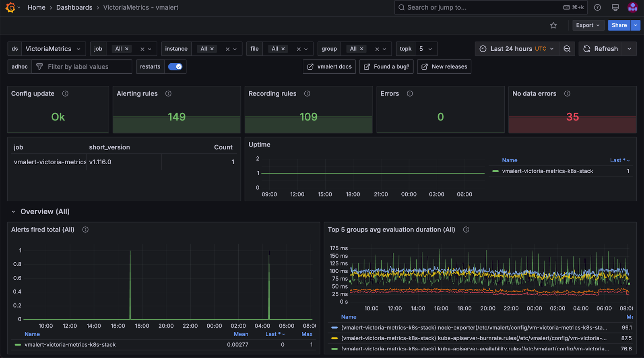Clear the file variable selection
This screenshot has width=644, height=358.
click(x=299, y=49)
